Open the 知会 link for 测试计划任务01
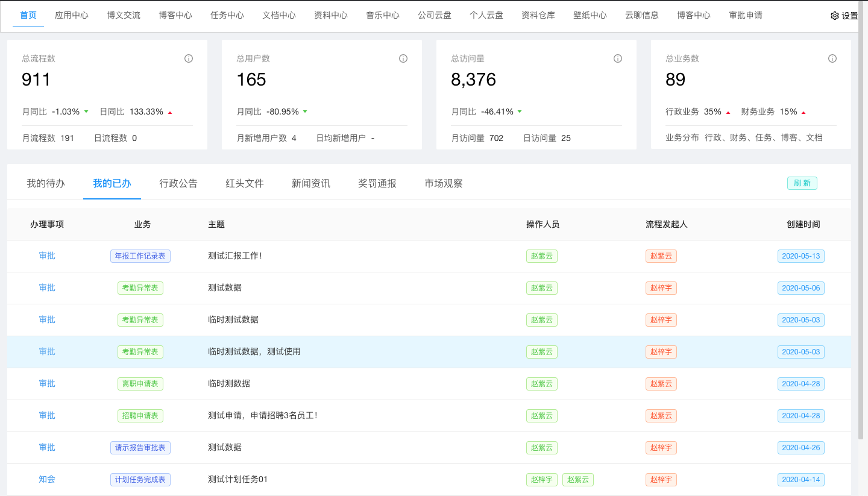Image resolution: width=868 pixels, height=496 pixels. [x=47, y=479]
